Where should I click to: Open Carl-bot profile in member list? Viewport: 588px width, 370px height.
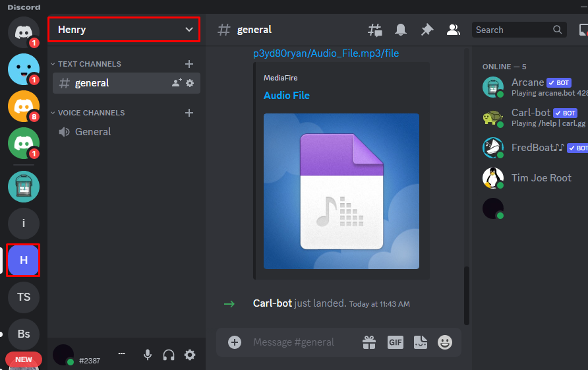pyautogui.click(x=535, y=117)
